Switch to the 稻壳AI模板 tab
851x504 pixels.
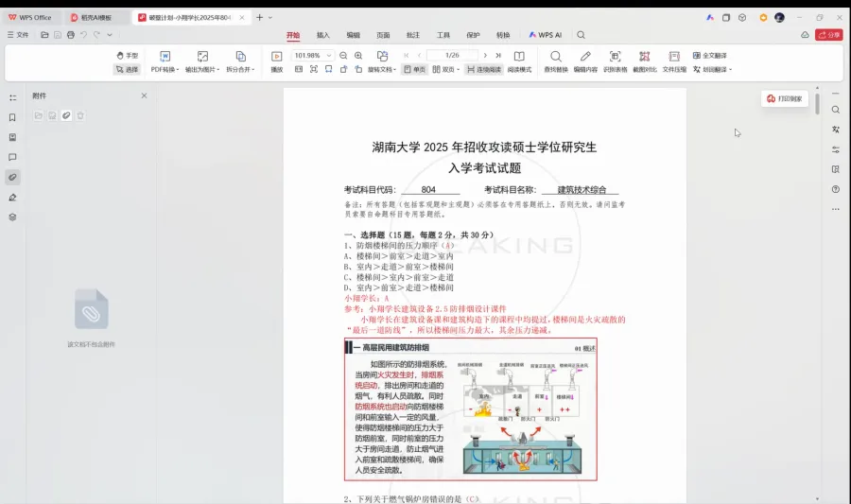[96, 17]
